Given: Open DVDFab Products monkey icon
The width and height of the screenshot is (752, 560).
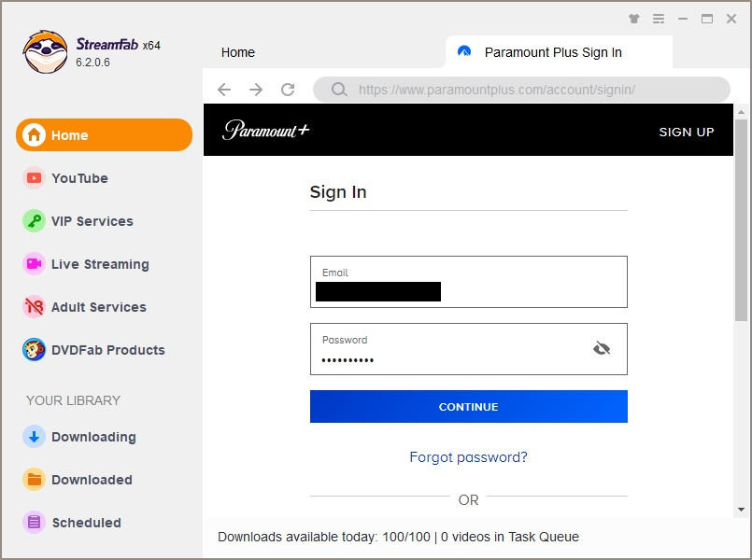Looking at the screenshot, I should 35,350.
